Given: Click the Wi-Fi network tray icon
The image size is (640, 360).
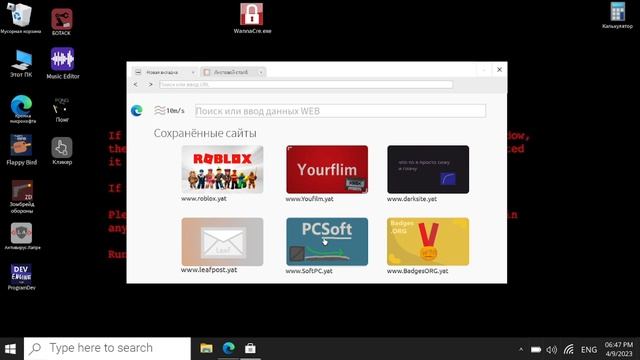Looking at the screenshot, I should [x=569, y=349].
